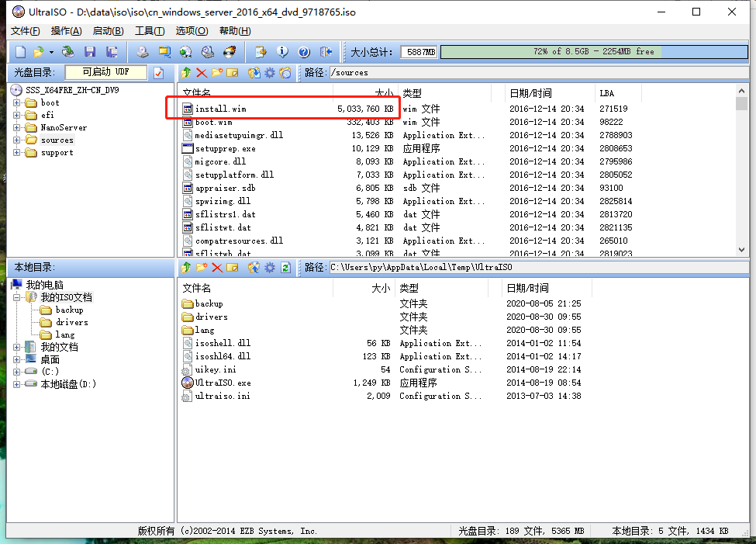Click the red Delete X in the local pane toolbar

pyautogui.click(x=217, y=268)
